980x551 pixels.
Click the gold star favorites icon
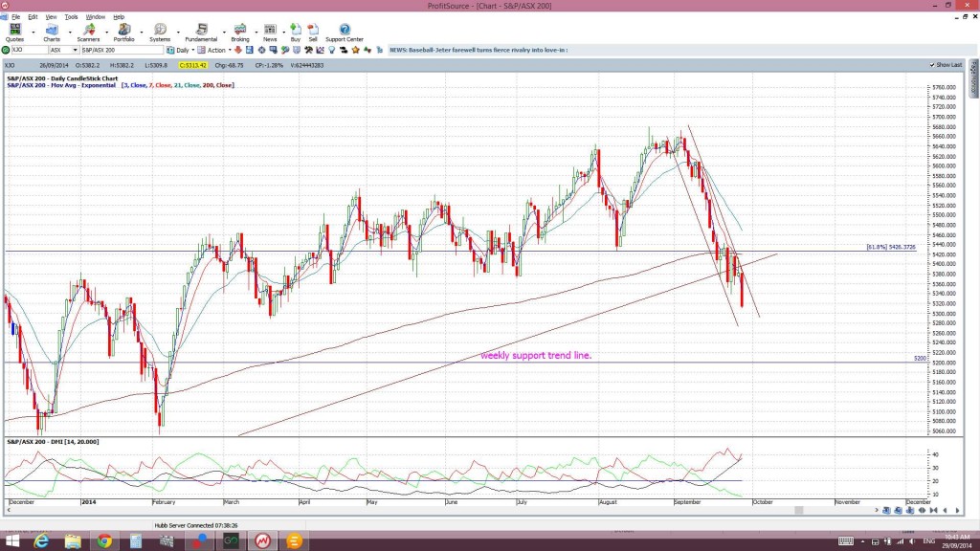click(356, 50)
